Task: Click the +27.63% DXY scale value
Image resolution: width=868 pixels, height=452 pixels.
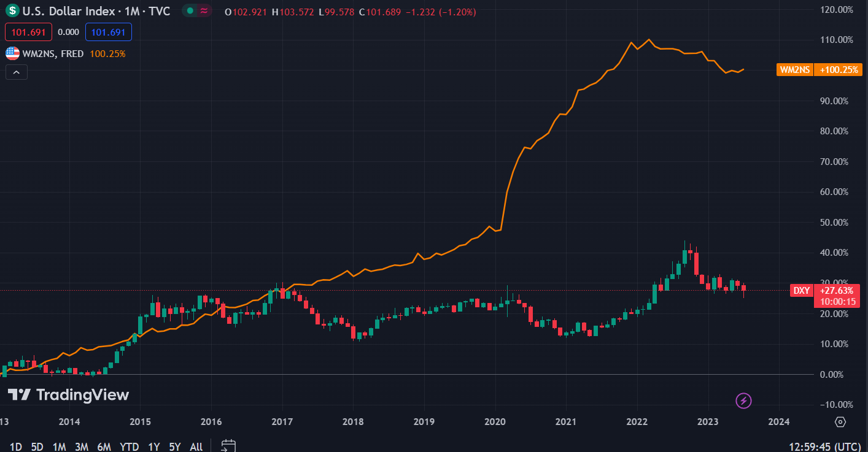Action: pos(836,291)
